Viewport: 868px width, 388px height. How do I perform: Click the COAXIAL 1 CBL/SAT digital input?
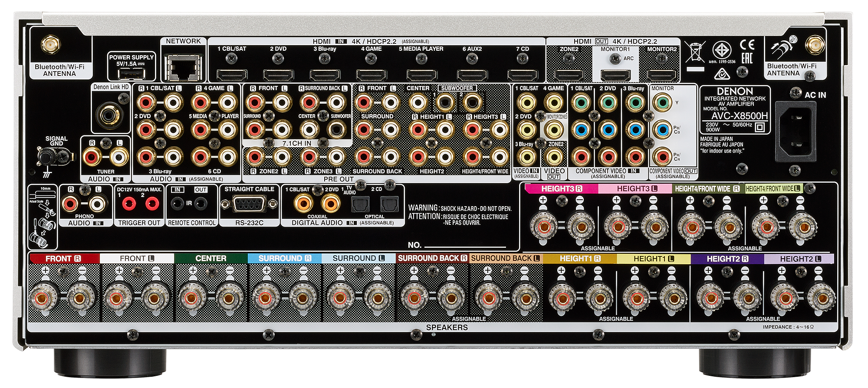(303, 203)
